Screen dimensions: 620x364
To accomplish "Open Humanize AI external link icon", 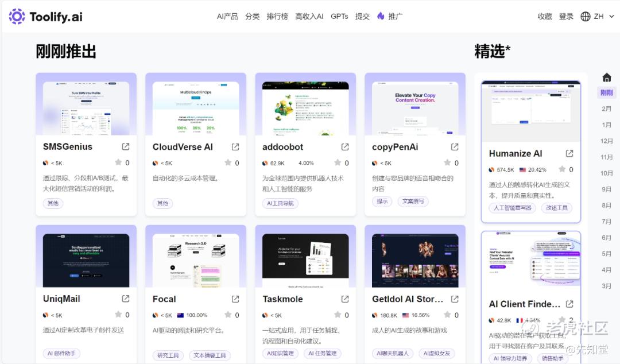I will click(x=569, y=153).
